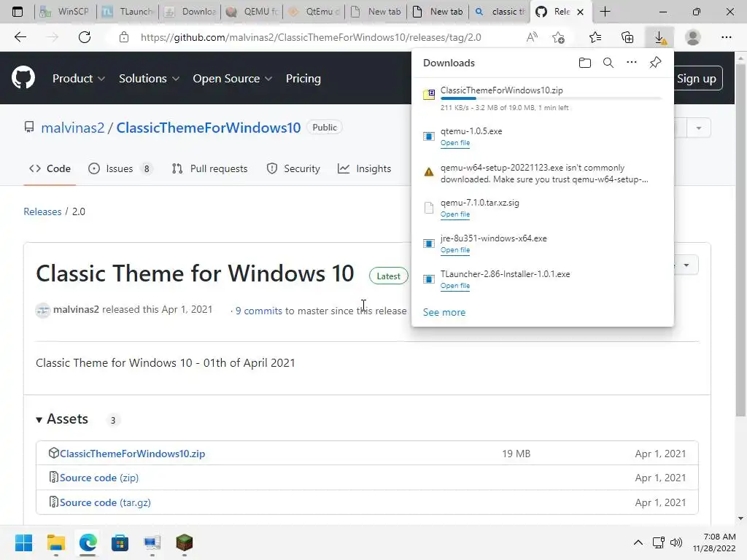Reload the page with the refresh icon
Screen dimensions: 747x560
pos(85,37)
